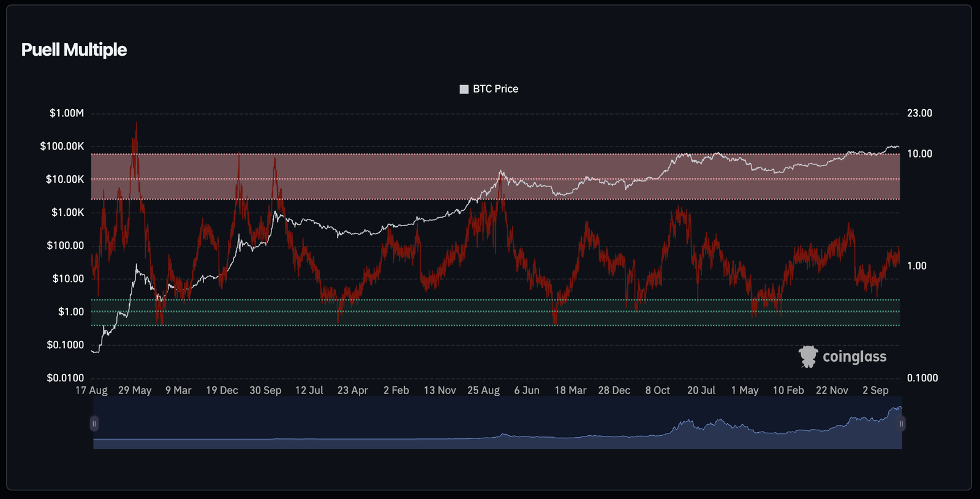Select the 2 Sep x-axis label
The height and width of the screenshot is (499, 980).
875,390
